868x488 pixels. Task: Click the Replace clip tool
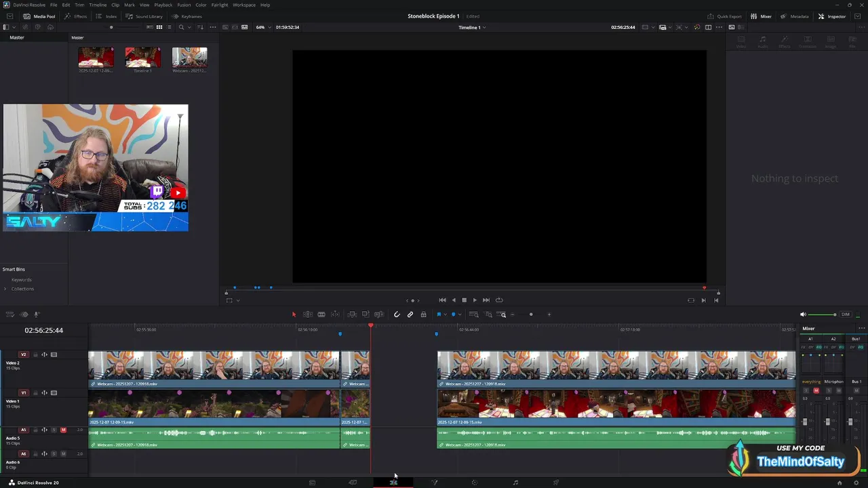[x=378, y=314]
